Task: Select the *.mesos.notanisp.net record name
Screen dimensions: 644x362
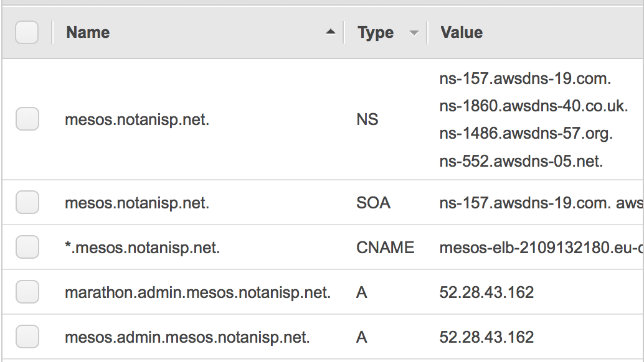Action: pyautogui.click(x=143, y=248)
